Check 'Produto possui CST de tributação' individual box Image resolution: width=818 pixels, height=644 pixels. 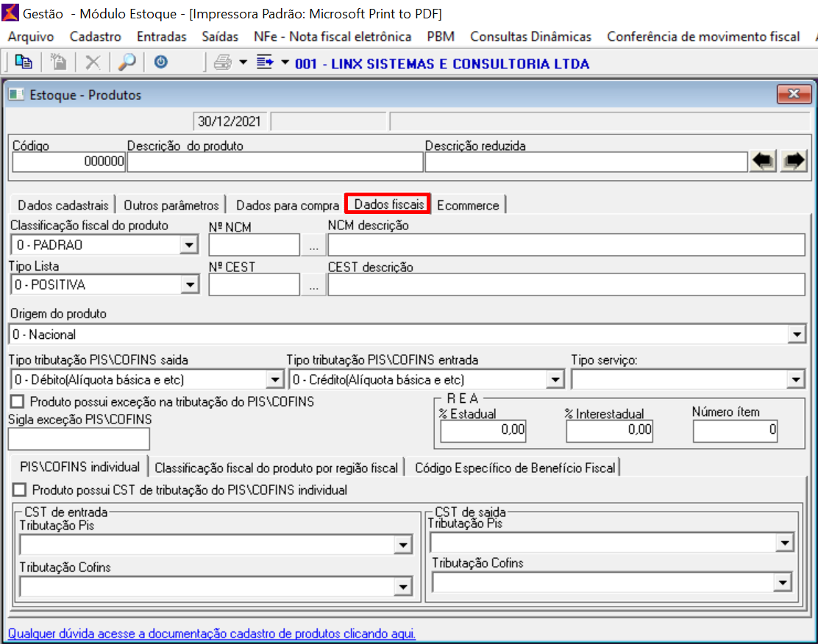point(19,490)
